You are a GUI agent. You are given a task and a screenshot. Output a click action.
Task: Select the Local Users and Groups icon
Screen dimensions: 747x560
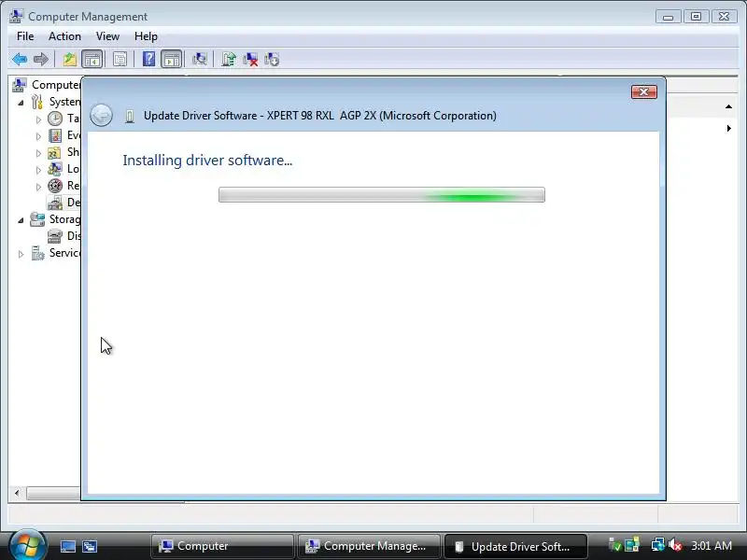click(55, 169)
